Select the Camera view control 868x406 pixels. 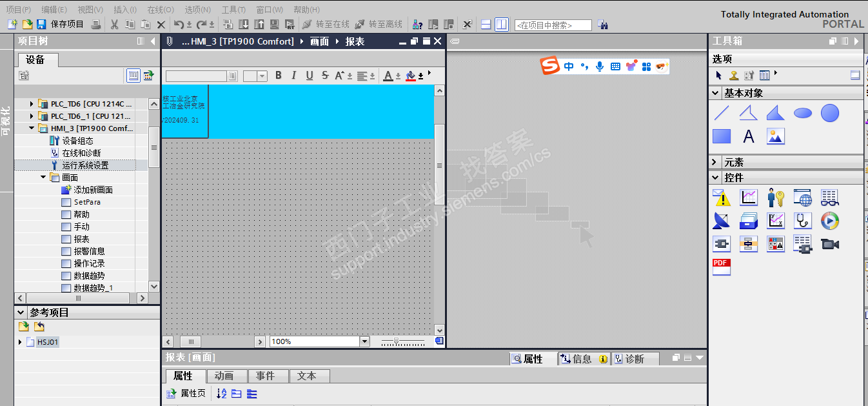pyautogui.click(x=830, y=244)
